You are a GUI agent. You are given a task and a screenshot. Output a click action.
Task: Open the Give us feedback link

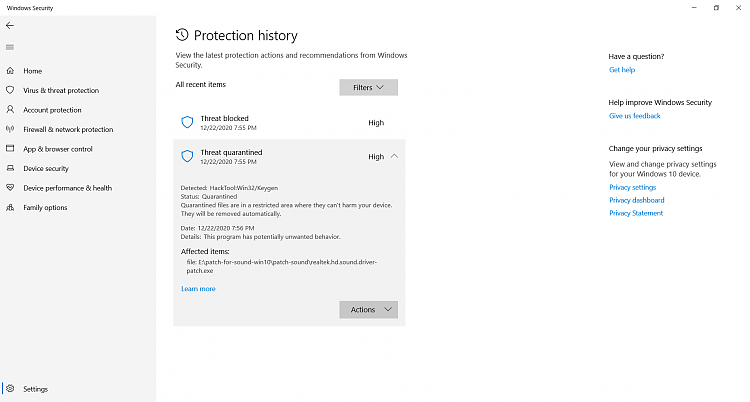(x=635, y=116)
